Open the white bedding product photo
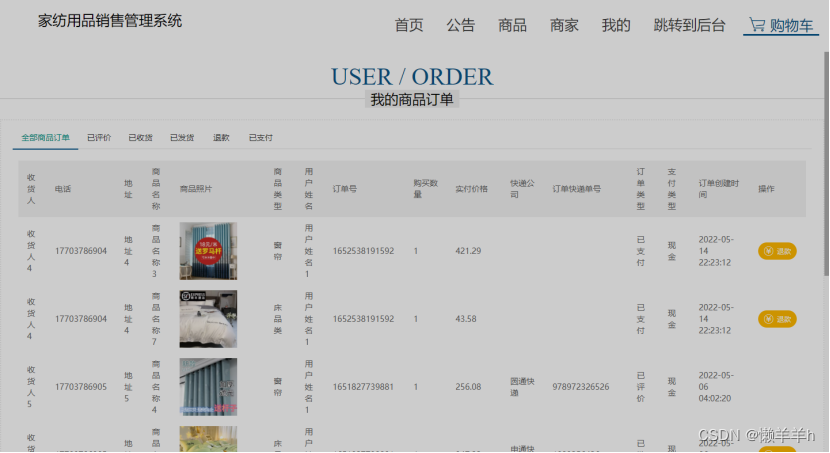 tap(208, 319)
